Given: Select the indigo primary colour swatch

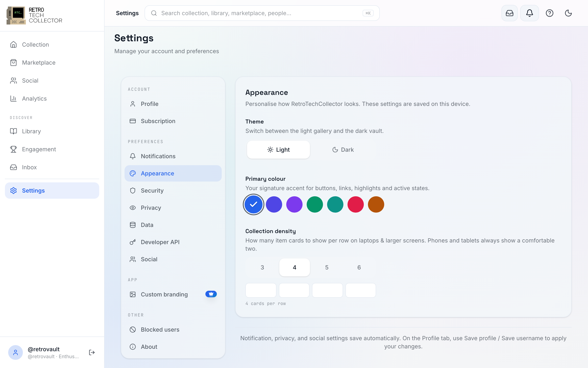Looking at the screenshot, I should pos(274,204).
